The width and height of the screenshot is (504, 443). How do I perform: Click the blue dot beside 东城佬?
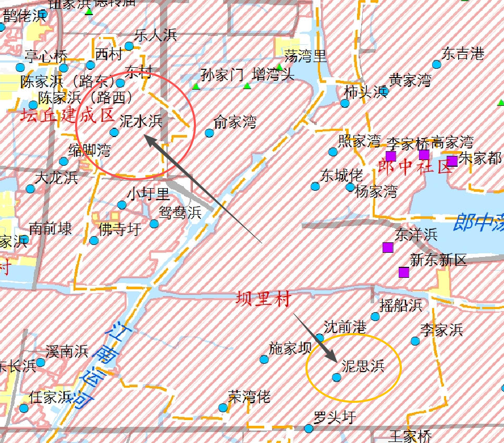315,186
